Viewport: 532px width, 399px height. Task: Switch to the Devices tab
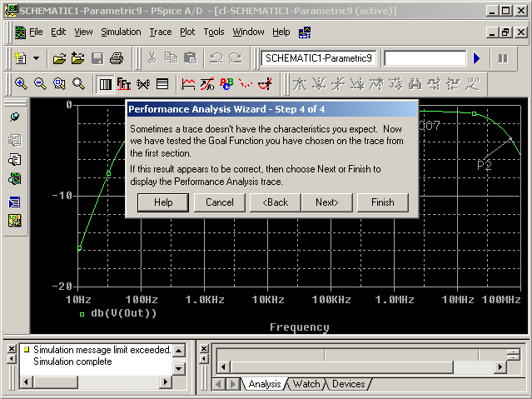349,384
